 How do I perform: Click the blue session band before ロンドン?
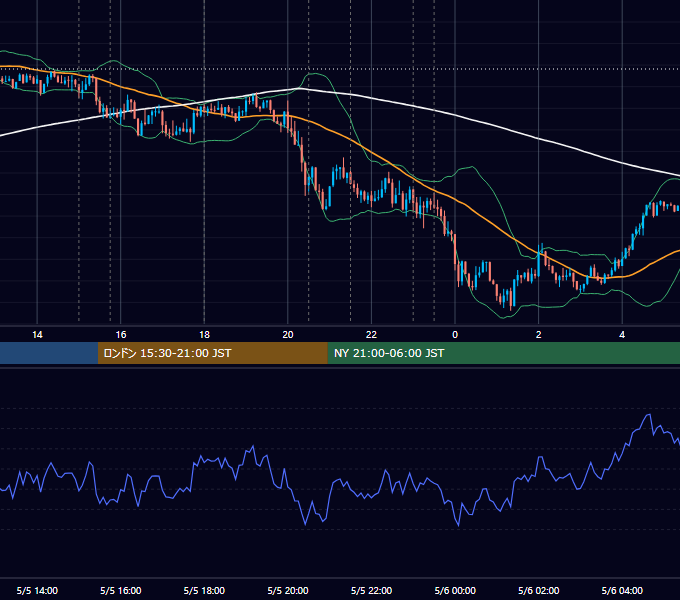(49, 353)
